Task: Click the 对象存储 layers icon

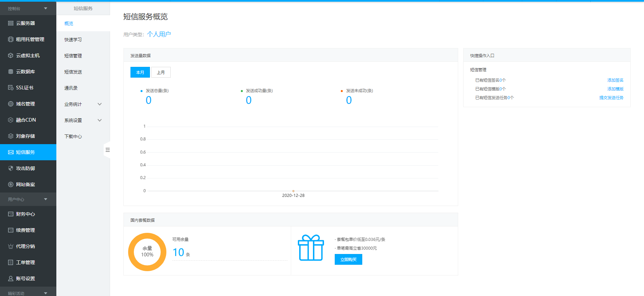Action: point(11,136)
